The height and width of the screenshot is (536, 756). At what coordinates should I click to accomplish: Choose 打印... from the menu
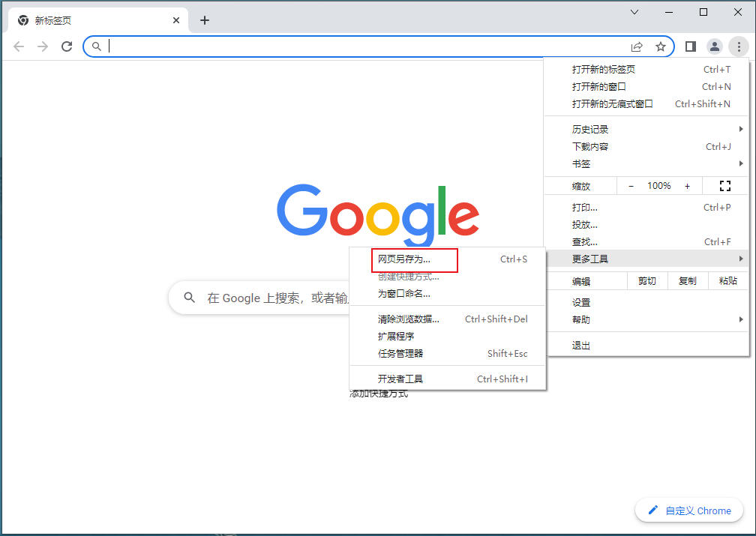(x=646, y=207)
